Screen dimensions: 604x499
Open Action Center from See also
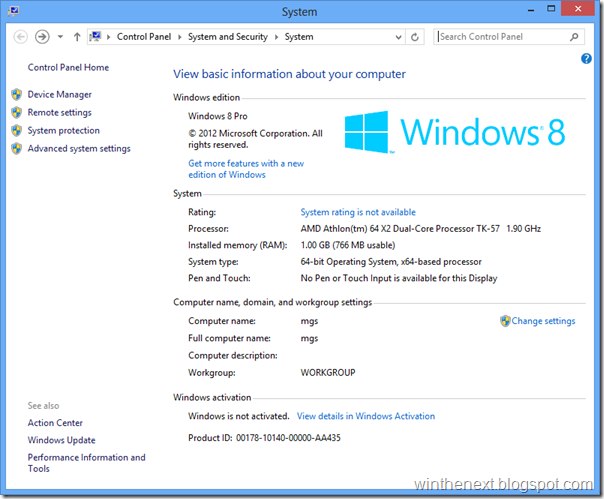[x=55, y=423]
